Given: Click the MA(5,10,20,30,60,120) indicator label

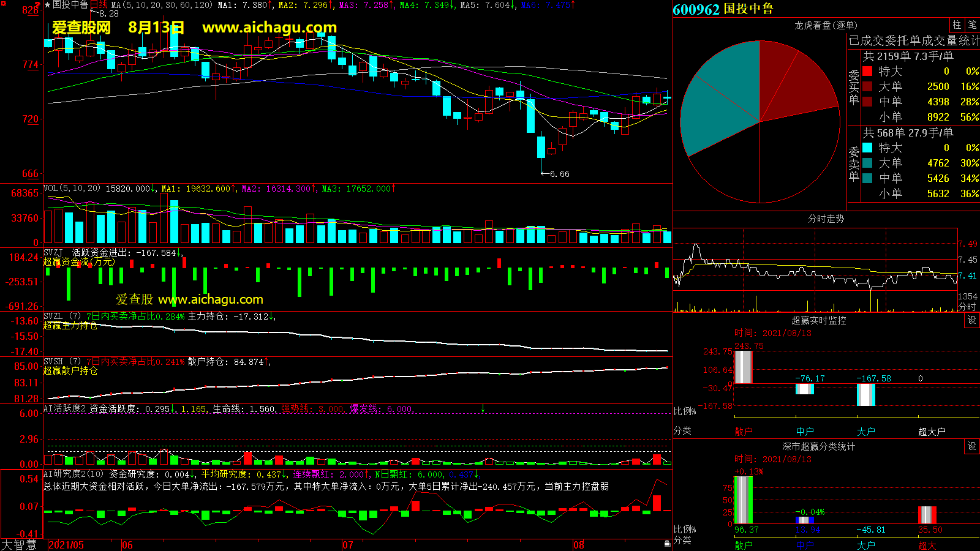Looking at the screenshot, I should 162,5.
